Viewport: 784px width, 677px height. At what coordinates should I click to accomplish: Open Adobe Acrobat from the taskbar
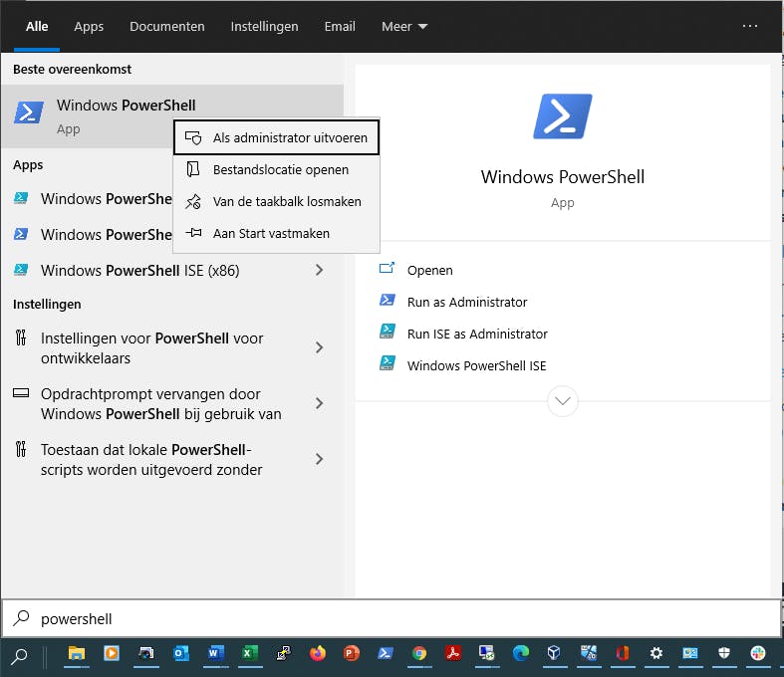coord(453,653)
